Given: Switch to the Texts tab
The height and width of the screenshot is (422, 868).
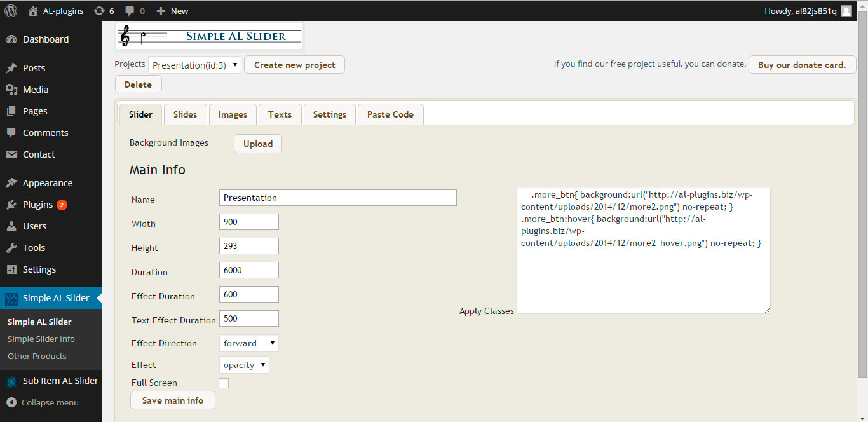Looking at the screenshot, I should pos(280,114).
